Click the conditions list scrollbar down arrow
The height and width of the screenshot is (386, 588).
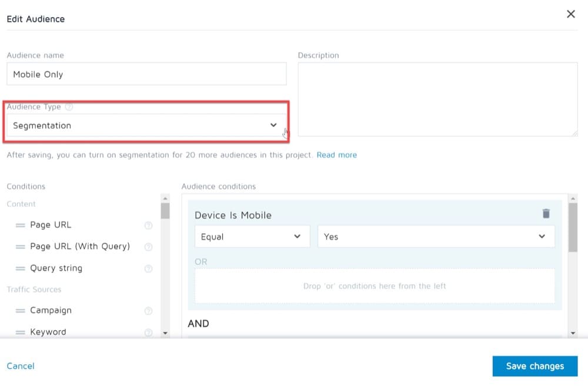pyautogui.click(x=165, y=333)
